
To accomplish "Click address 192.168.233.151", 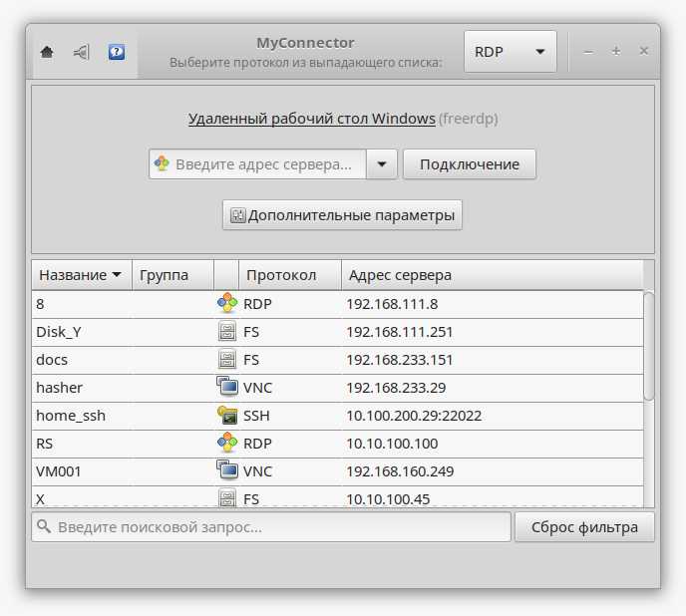I will click(x=400, y=360).
